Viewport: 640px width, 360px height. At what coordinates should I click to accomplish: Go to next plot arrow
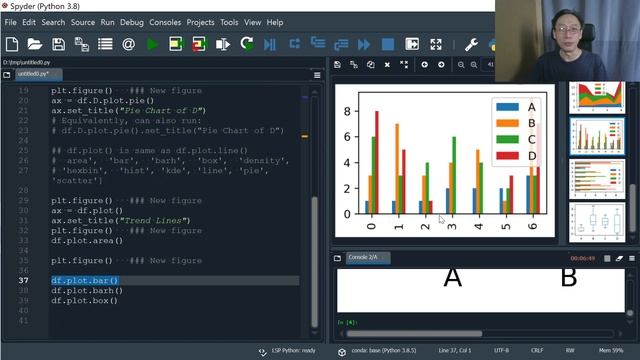441,64
